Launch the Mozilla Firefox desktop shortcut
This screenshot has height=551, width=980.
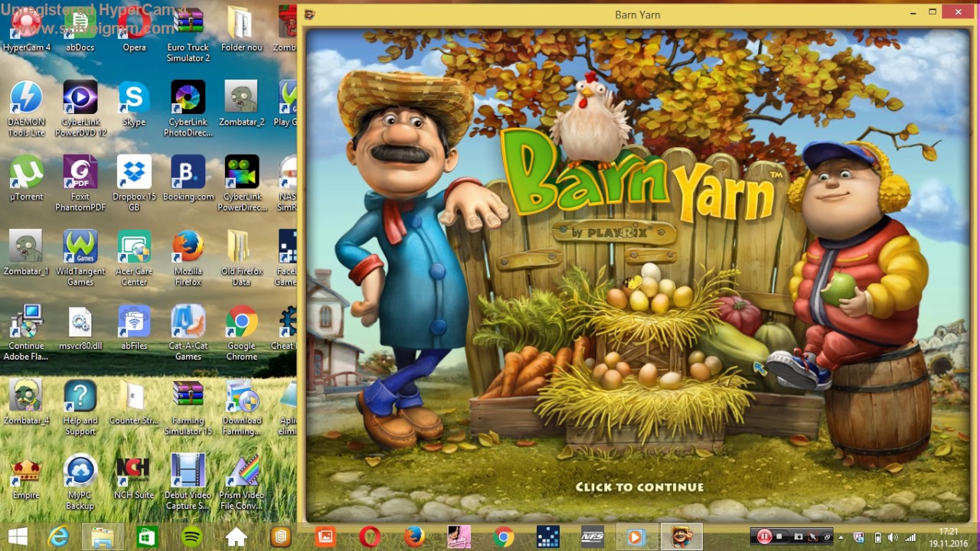[x=188, y=258]
